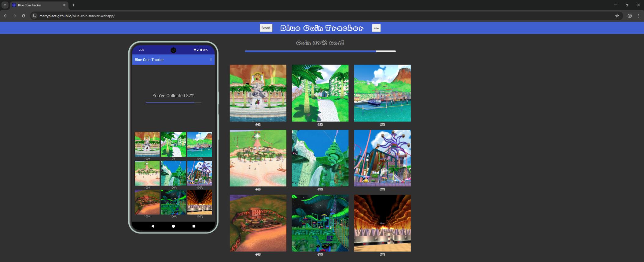Open the Pinna Park ferris wheel thumbnail
Image resolution: width=644 pixels, height=262 pixels.
[382, 158]
